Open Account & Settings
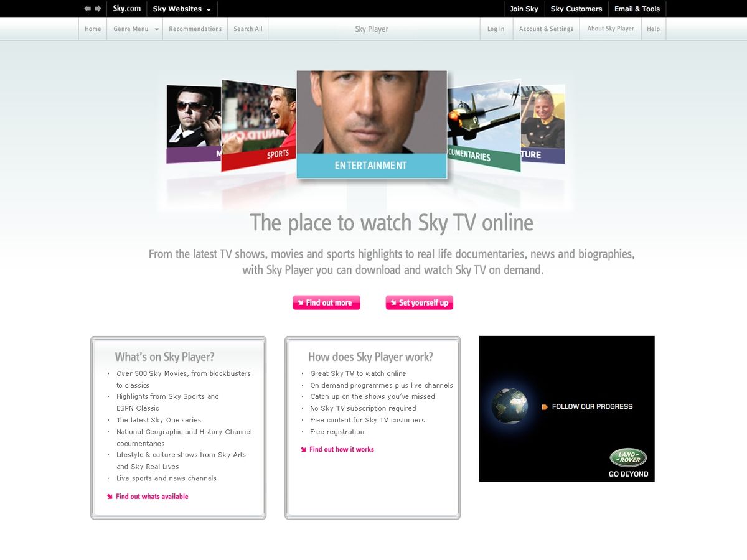This screenshot has height=560, width=747. coord(546,29)
